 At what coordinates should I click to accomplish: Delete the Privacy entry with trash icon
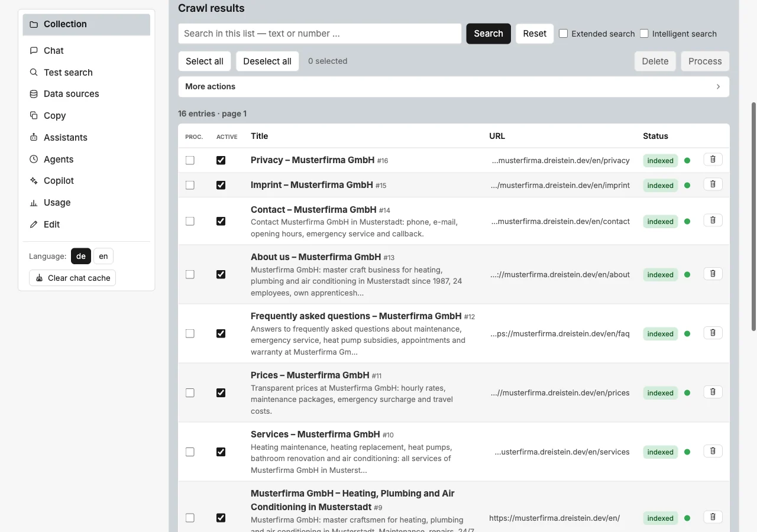click(713, 160)
